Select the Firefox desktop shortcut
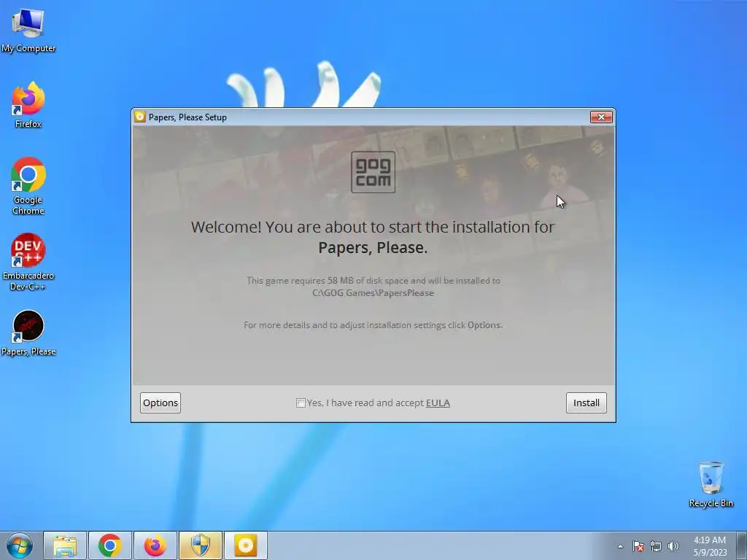The width and height of the screenshot is (747, 560). coord(28,105)
